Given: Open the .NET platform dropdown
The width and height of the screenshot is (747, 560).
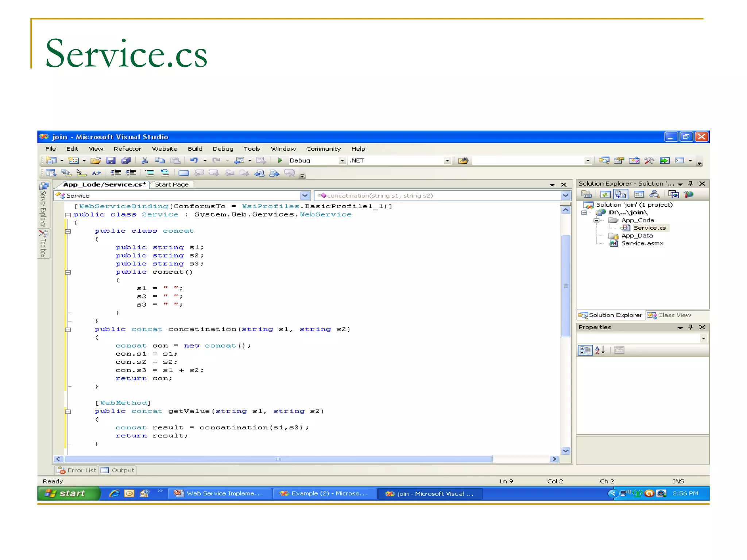Looking at the screenshot, I should (447, 160).
